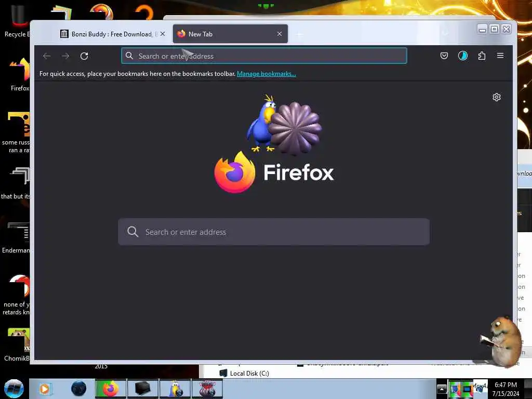Click the center page search box
The height and width of the screenshot is (399, 532).
273,232
